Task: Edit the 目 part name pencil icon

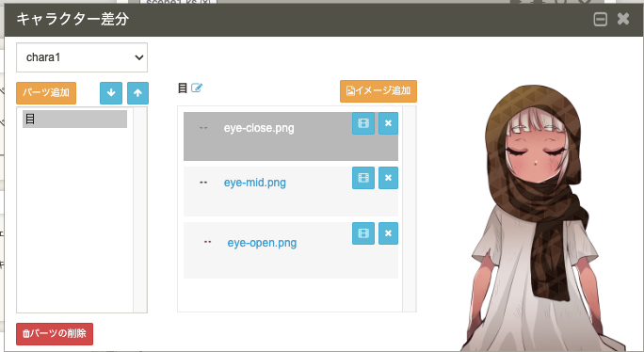Action: pos(197,88)
